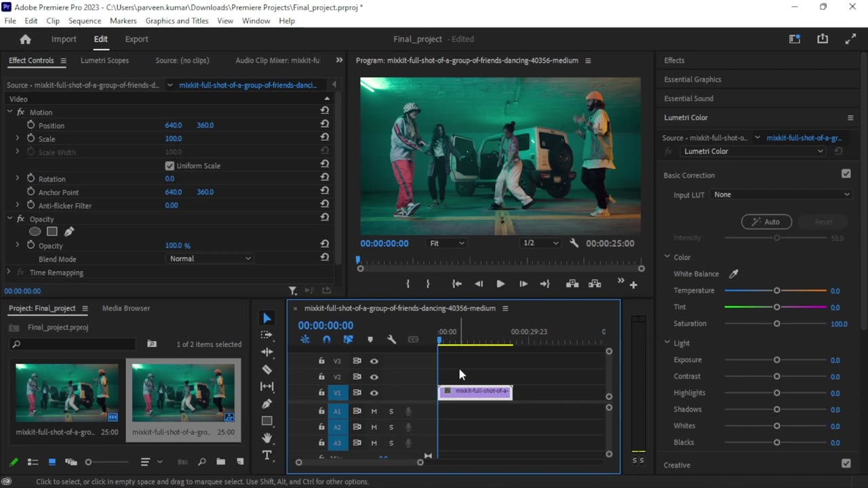868x488 pixels.
Task: Switch project panel to list view
Action: tap(33, 462)
